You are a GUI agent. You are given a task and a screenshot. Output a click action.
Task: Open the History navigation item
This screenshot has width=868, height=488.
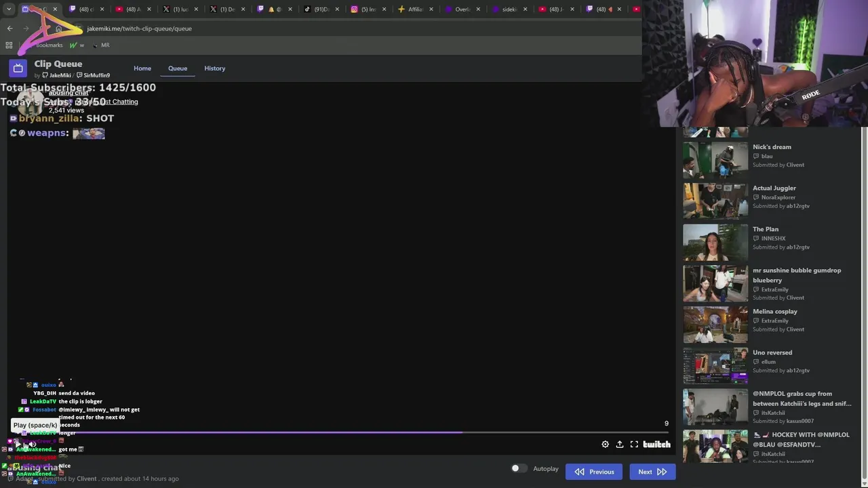click(x=215, y=68)
